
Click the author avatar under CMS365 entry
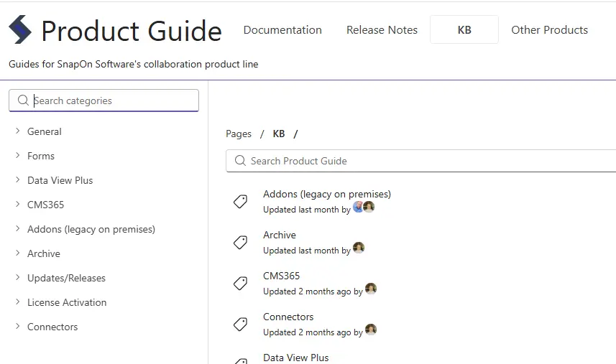tap(371, 289)
